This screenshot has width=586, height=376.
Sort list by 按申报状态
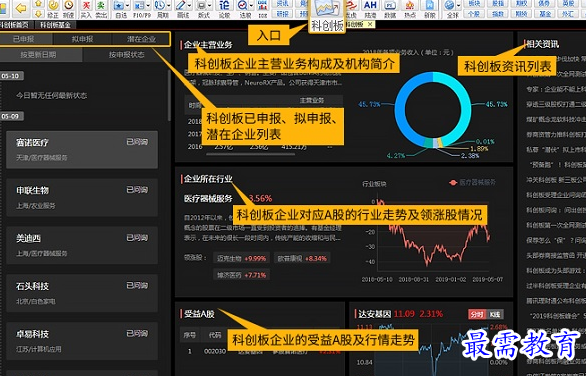[126, 55]
